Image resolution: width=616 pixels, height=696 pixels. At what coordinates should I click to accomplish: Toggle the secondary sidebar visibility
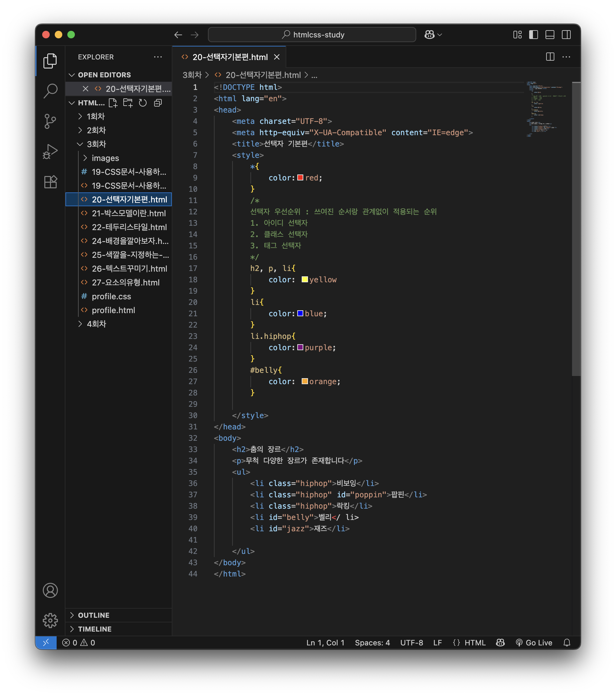(x=566, y=35)
